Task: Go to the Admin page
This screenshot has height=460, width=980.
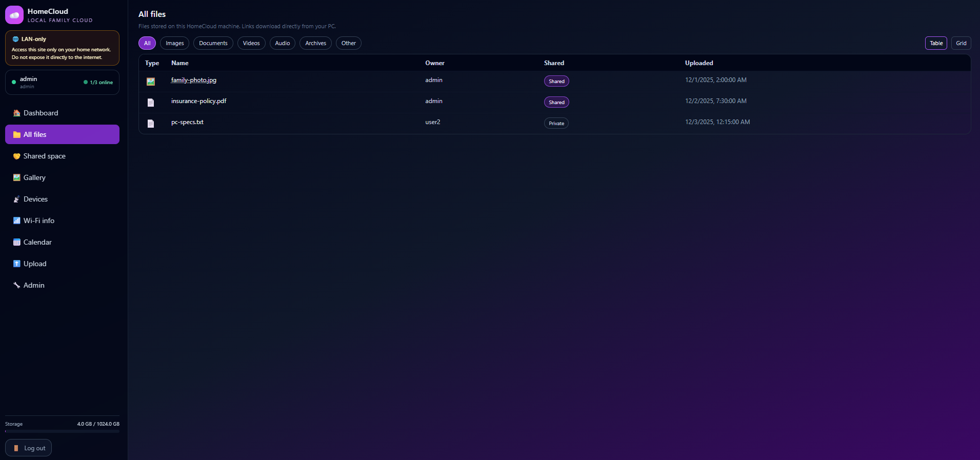Action: coord(34,285)
